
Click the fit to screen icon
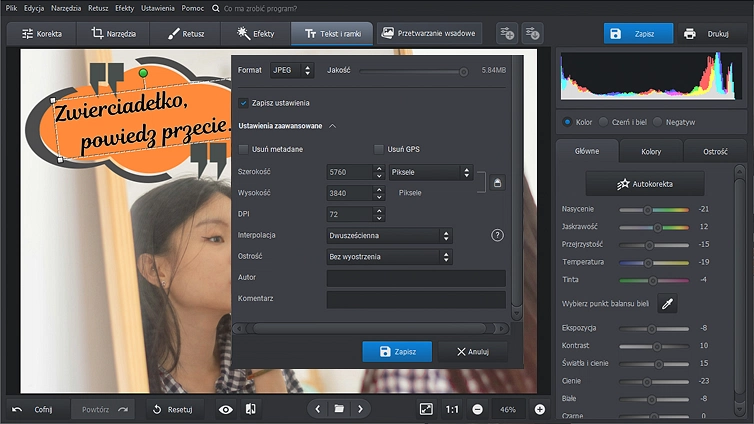point(426,409)
